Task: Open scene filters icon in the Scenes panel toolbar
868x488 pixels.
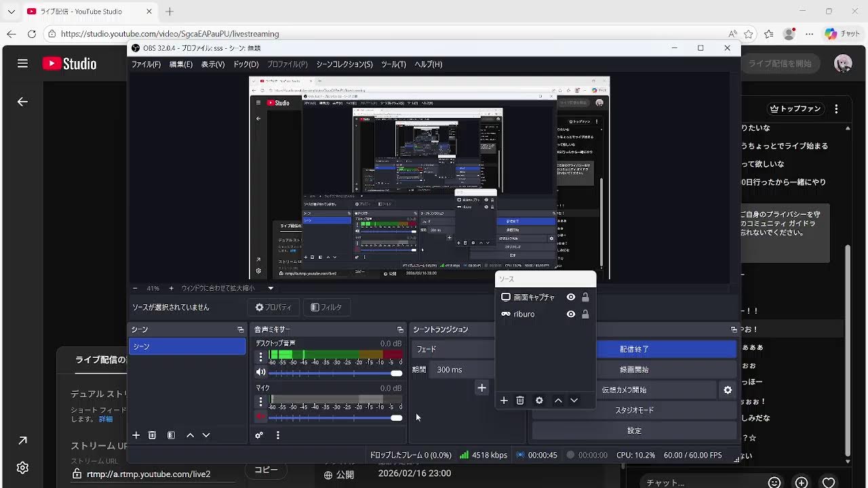Action: (x=171, y=435)
